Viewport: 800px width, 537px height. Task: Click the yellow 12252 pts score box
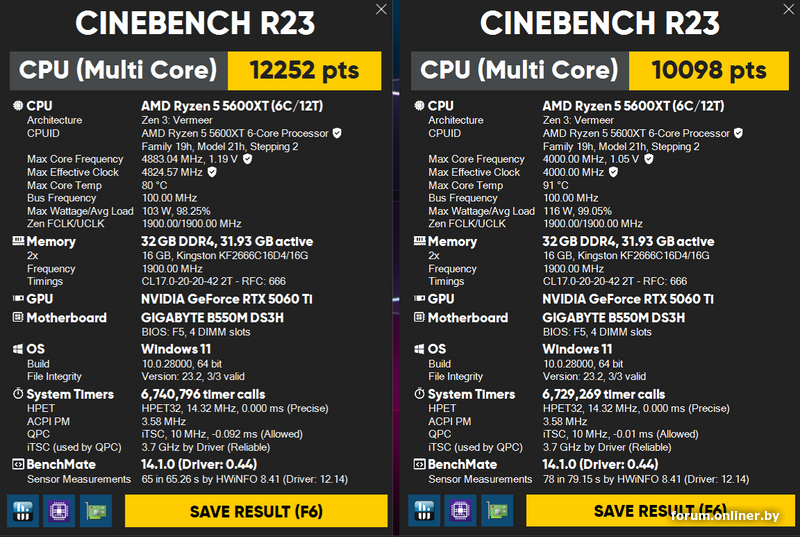[x=305, y=71]
